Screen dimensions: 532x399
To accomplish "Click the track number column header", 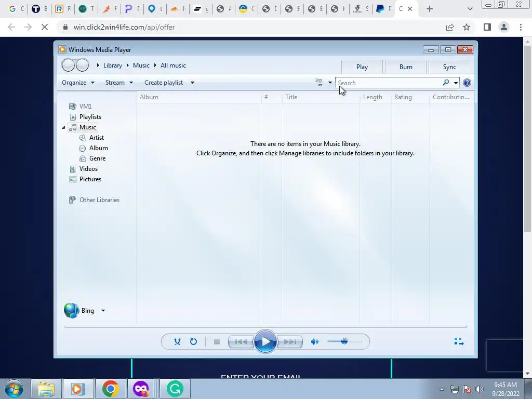I will [271, 97].
